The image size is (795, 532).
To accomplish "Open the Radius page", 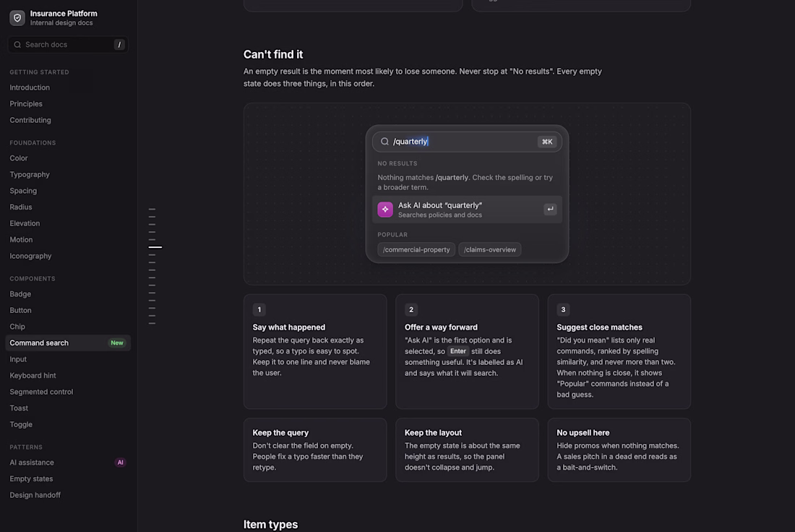I will click(x=21, y=207).
